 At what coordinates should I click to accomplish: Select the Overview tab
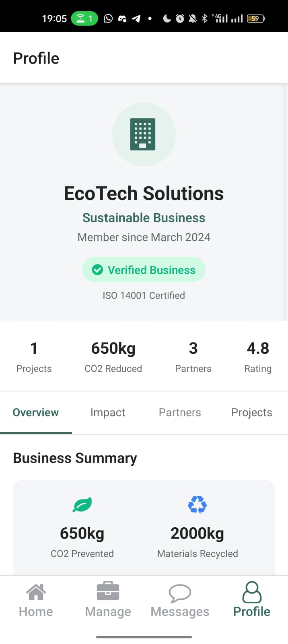click(36, 413)
